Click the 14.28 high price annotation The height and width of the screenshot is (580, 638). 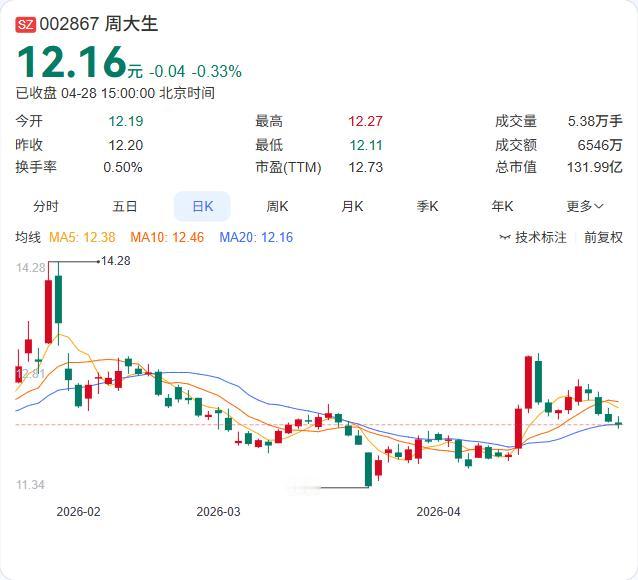coord(116,260)
